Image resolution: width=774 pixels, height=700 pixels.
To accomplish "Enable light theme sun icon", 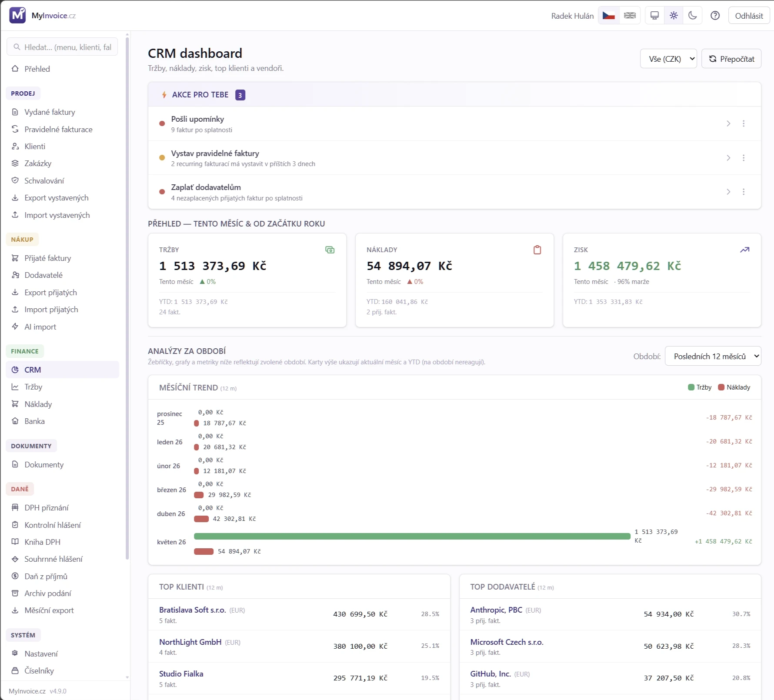I will point(674,16).
